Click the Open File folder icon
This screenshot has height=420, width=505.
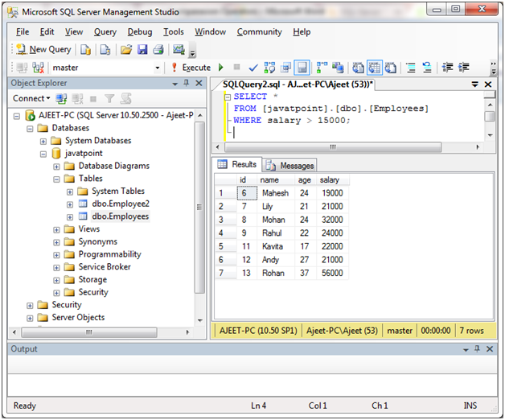[x=126, y=49]
